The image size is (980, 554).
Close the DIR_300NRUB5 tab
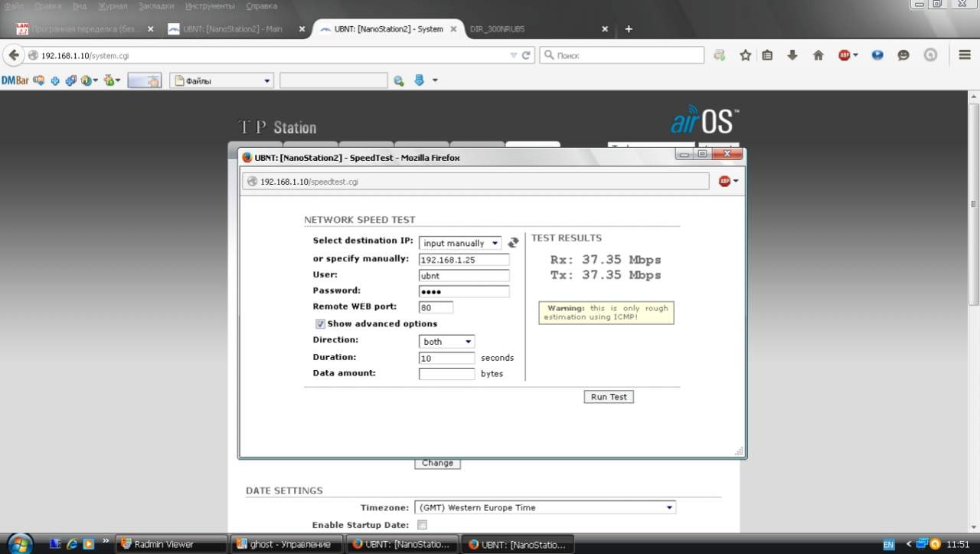(x=605, y=29)
